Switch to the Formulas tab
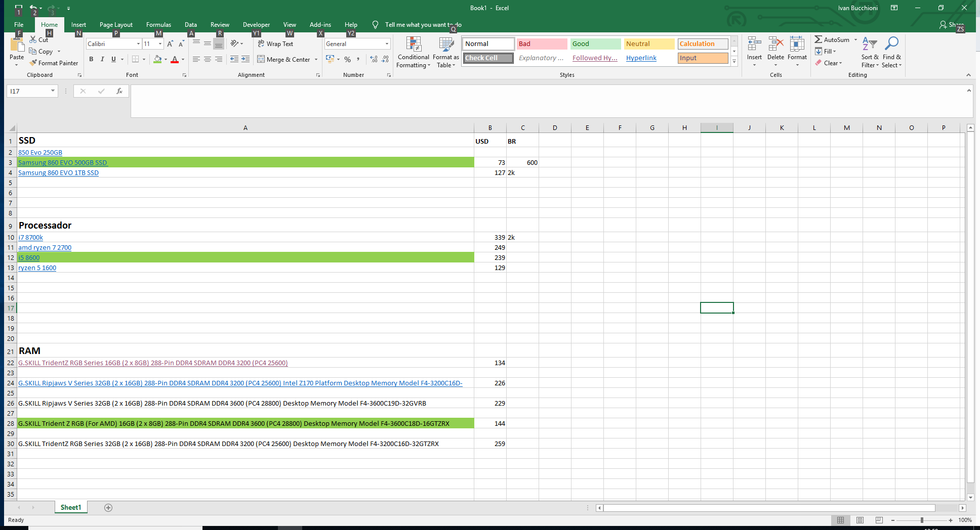 click(x=158, y=24)
